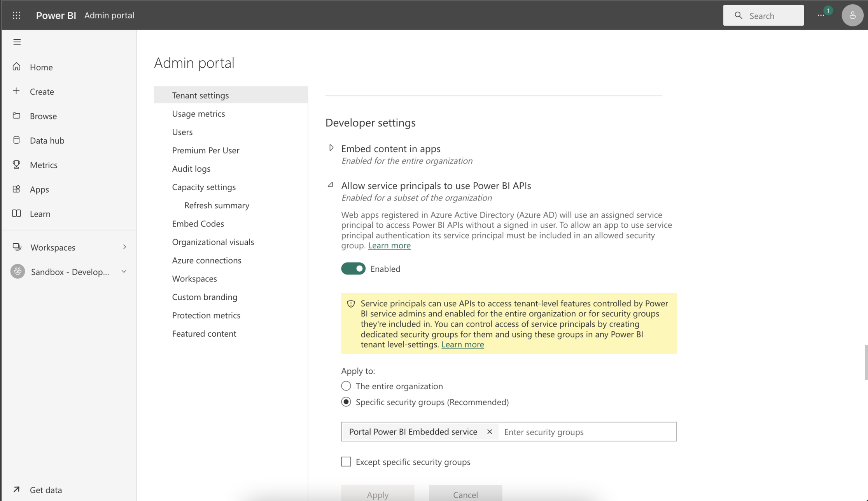Click Cancel button
The height and width of the screenshot is (501, 868).
tap(465, 494)
